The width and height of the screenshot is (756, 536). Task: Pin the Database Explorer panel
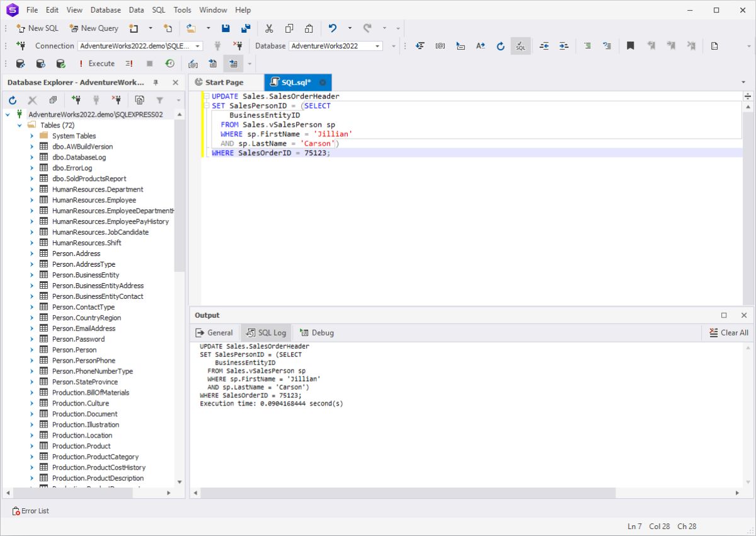156,83
